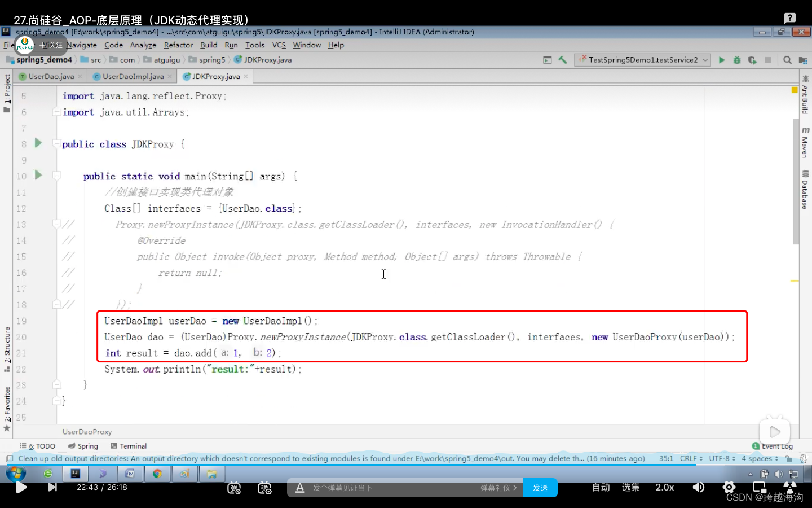
Task: Open the Refactor menu
Action: (178, 45)
